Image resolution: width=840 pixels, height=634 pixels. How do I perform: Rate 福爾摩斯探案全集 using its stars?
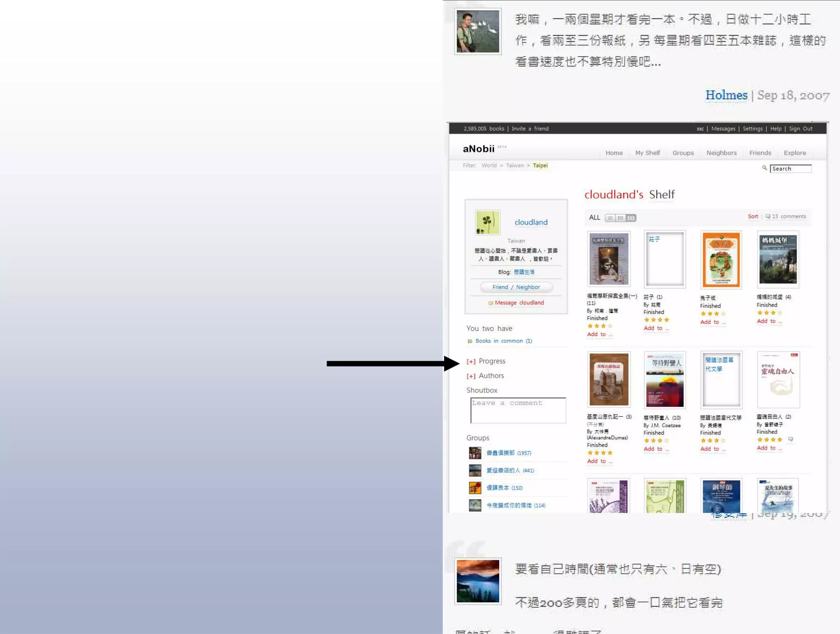[x=600, y=326]
